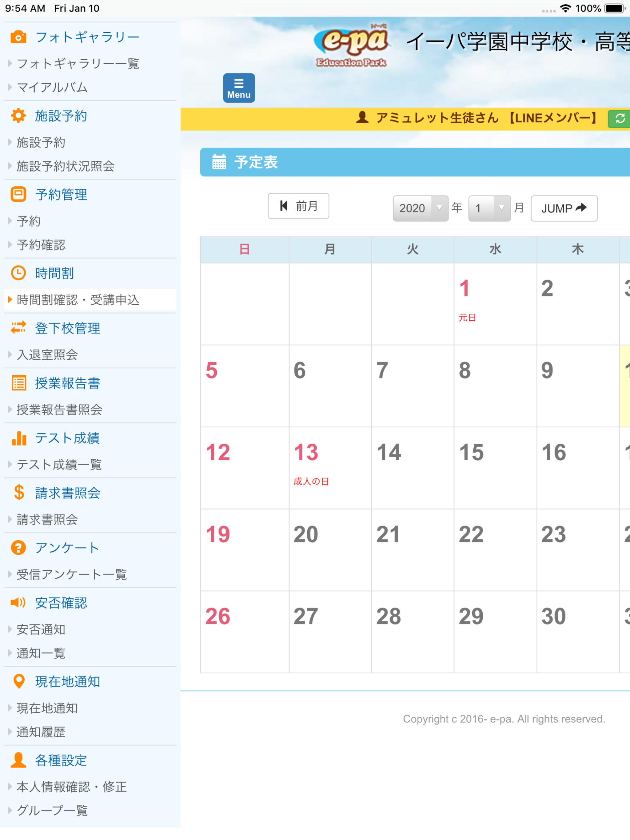Go to previous month with 前月 button
This screenshot has width=630, height=840.
pos(298,206)
